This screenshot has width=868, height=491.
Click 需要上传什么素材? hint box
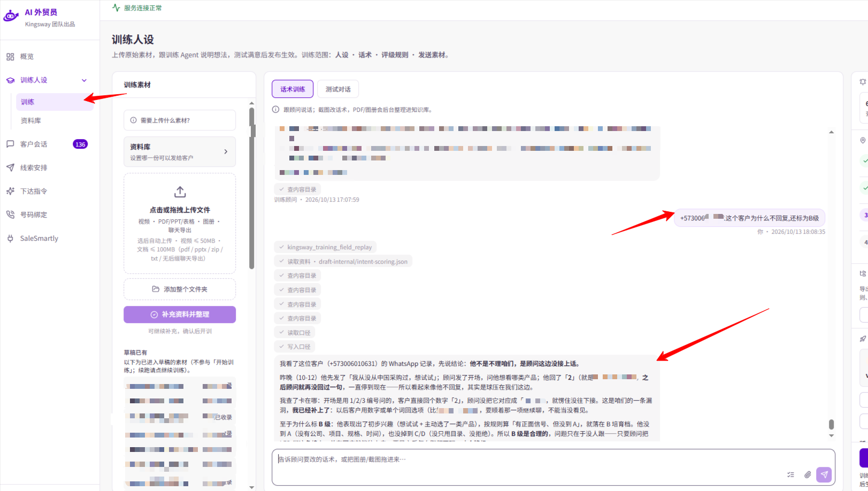(x=180, y=120)
